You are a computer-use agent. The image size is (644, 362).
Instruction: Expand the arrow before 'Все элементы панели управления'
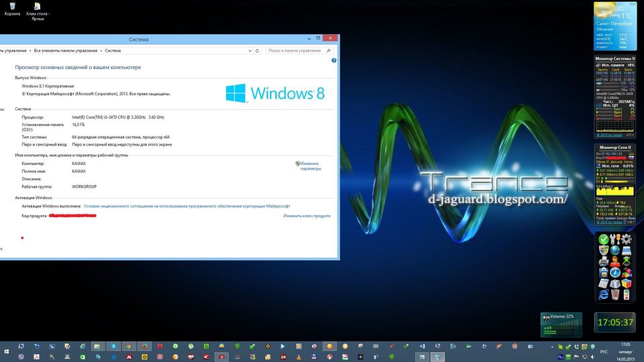30,51
